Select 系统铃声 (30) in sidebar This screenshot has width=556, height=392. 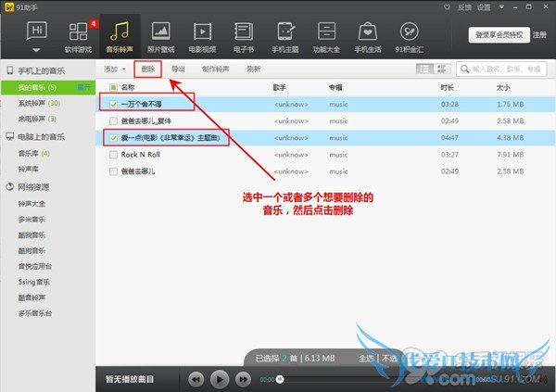[39, 103]
